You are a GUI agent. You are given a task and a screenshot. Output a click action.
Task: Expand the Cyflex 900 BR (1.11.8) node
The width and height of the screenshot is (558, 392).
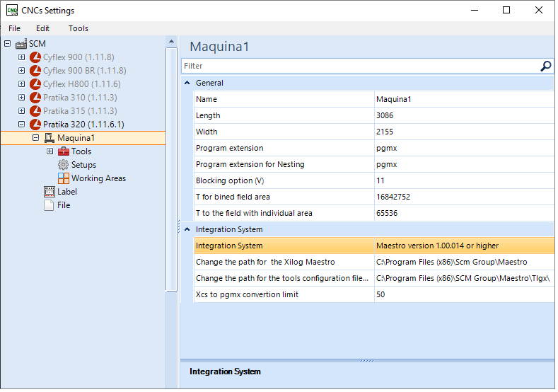22,71
